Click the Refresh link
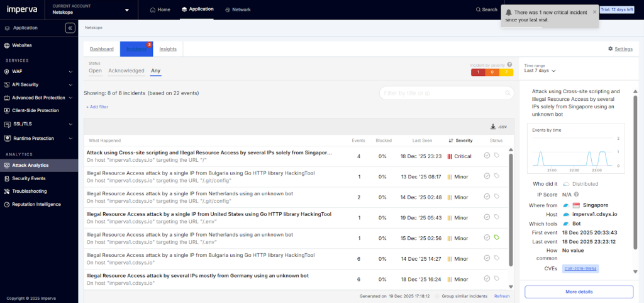The height and width of the screenshot is (303, 644). tap(502, 296)
